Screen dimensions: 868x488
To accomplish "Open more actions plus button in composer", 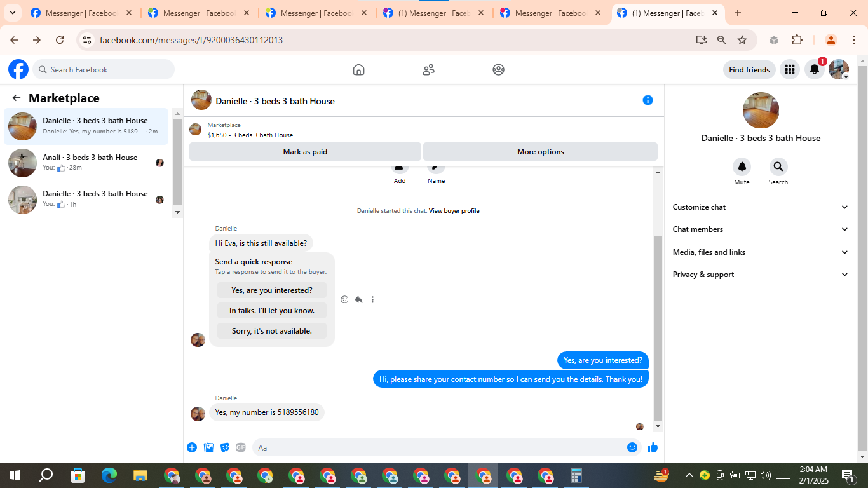I will coord(192,447).
